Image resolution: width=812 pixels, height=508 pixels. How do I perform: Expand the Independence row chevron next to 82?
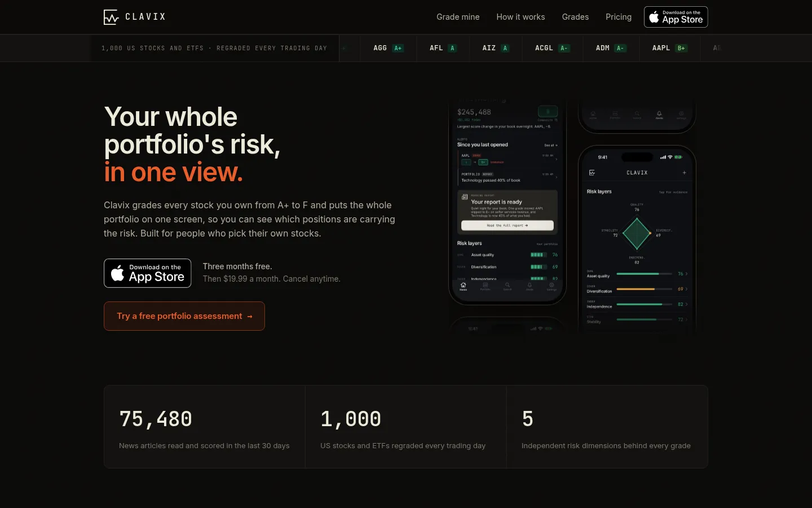coord(686,304)
